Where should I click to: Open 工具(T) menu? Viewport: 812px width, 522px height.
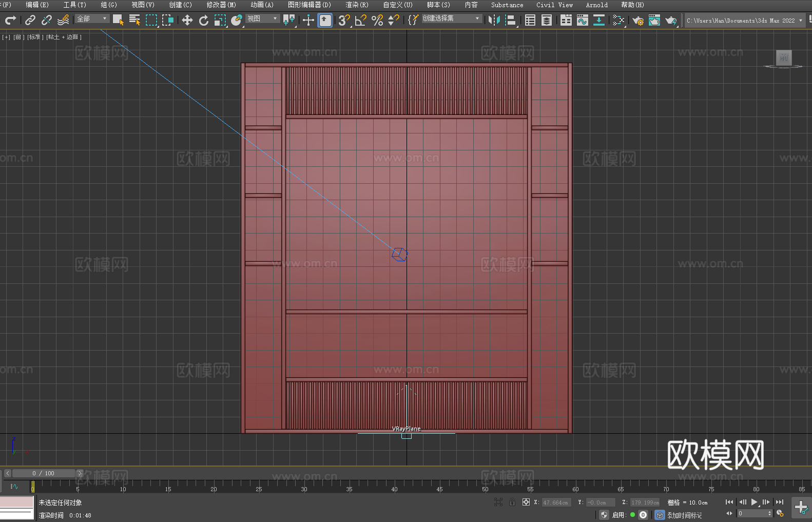click(75, 5)
